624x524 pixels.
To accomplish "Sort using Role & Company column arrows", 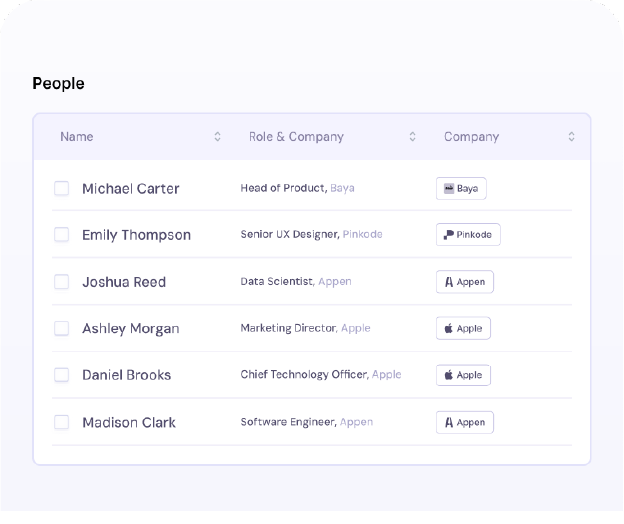I will (x=412, y=137).
